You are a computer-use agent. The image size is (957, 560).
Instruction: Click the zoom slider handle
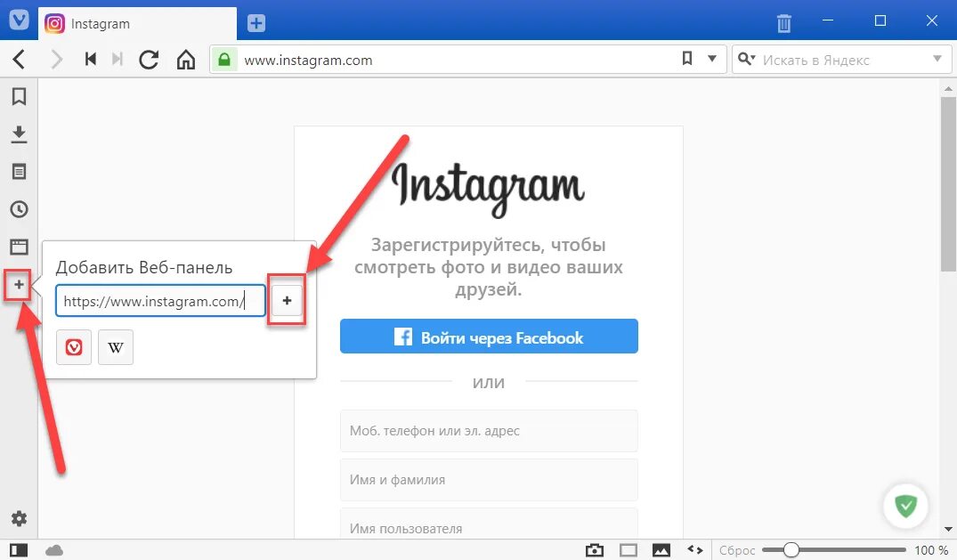[x=791, y=550]
